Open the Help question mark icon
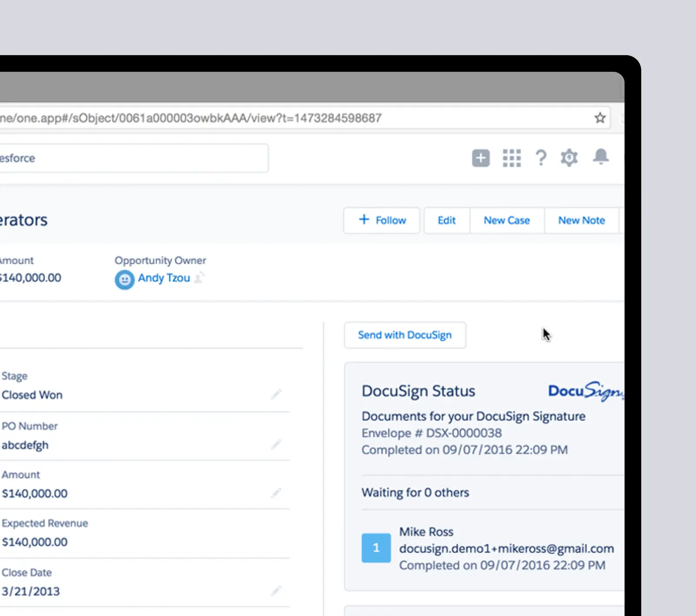 pos(541,158)
